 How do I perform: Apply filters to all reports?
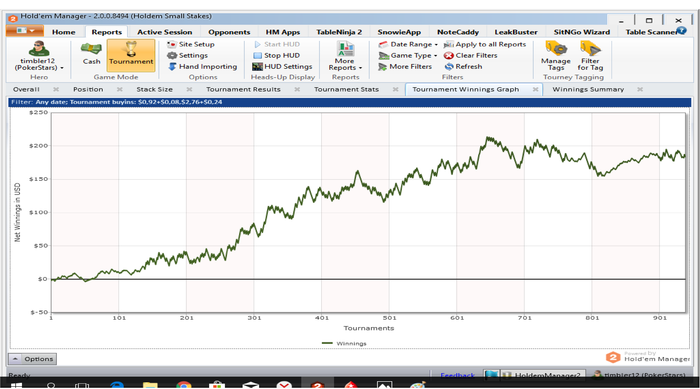[485, 44]
